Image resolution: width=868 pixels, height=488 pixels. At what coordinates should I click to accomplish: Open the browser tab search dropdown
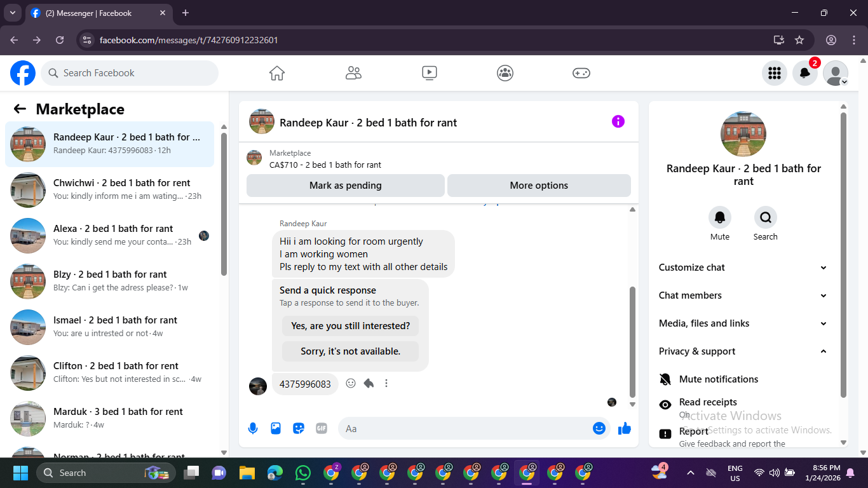coord(12,13)
